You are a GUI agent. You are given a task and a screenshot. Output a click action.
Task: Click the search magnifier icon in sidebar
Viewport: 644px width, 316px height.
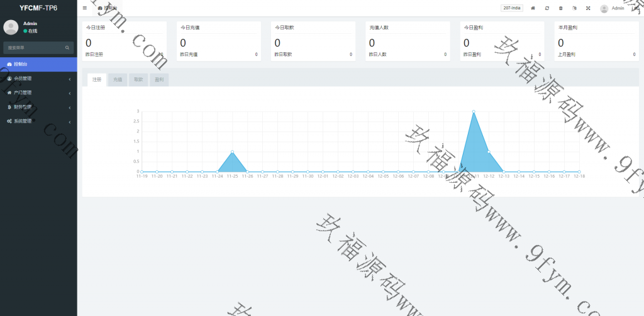(67, 48)
